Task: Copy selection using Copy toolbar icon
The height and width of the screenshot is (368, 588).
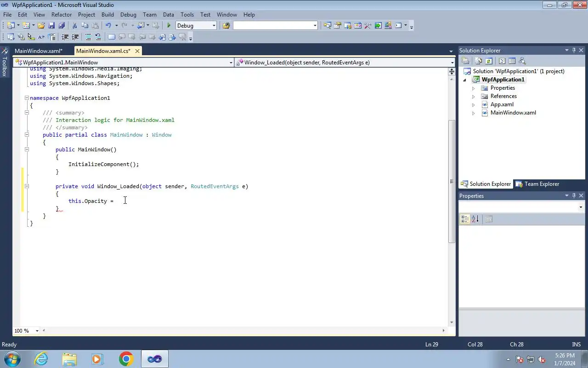Action: (x=85, y=26)
